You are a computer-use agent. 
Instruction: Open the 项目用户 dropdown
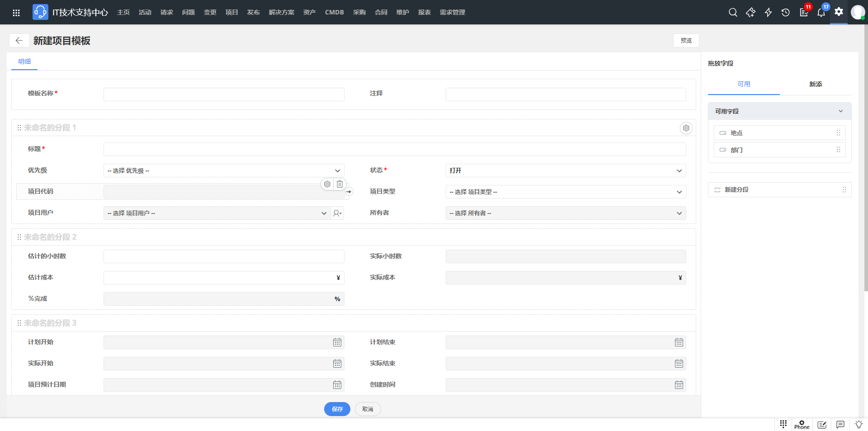217,213
